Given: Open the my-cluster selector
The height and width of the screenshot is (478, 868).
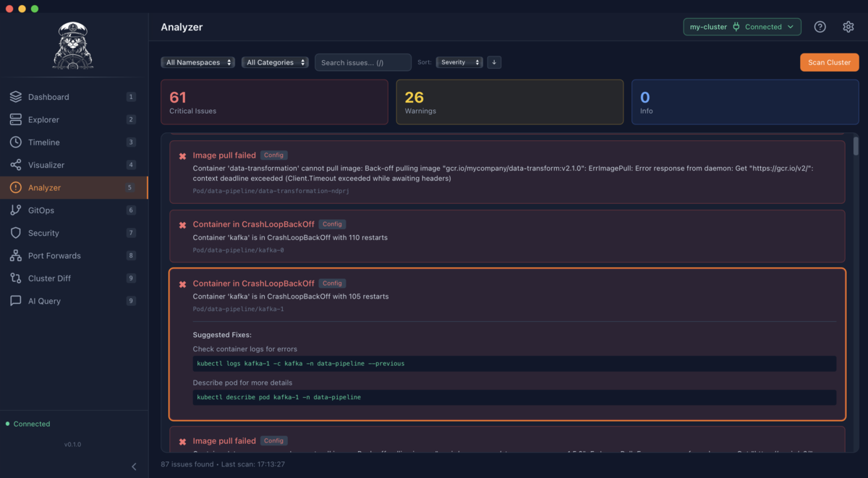Looking at the screenshot, I should (x=742, y=26).
